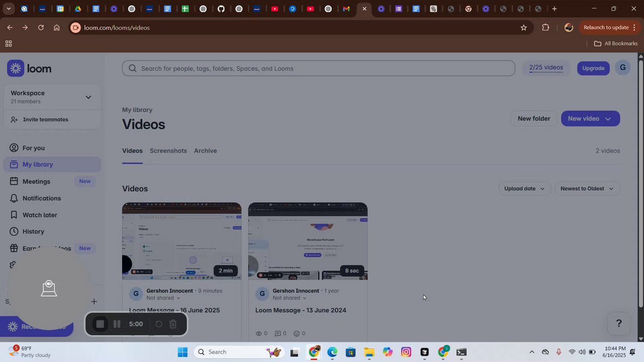Click the Upgrade button
Viewport: 644px width, 362px height.
pos(593,68)
